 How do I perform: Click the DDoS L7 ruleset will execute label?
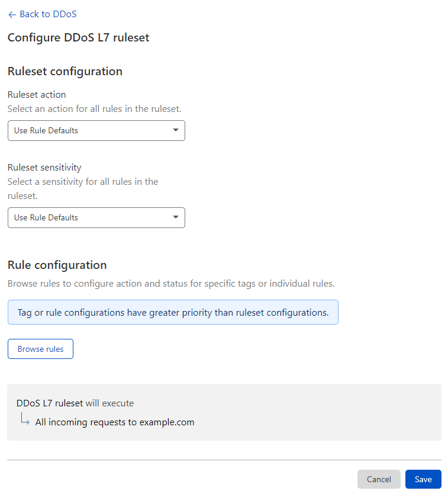pyautogui.click(x=75, y=403)
